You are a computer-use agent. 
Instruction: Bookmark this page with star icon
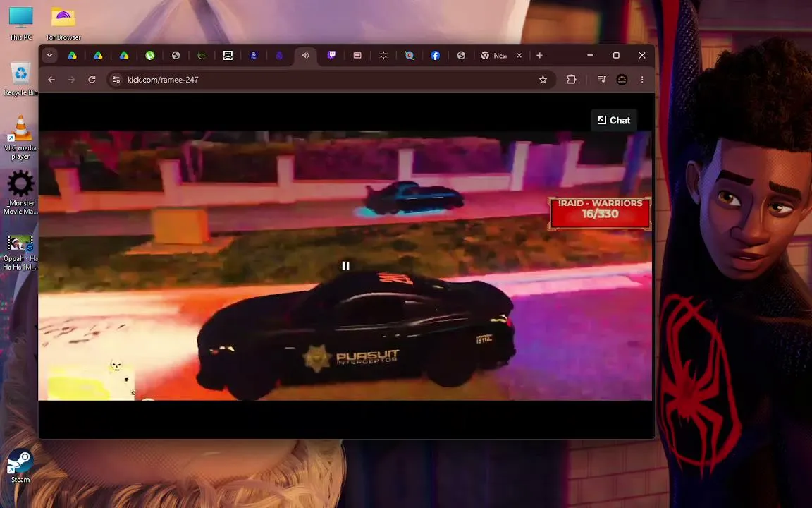pyautogui.click(x=543, y=80)
